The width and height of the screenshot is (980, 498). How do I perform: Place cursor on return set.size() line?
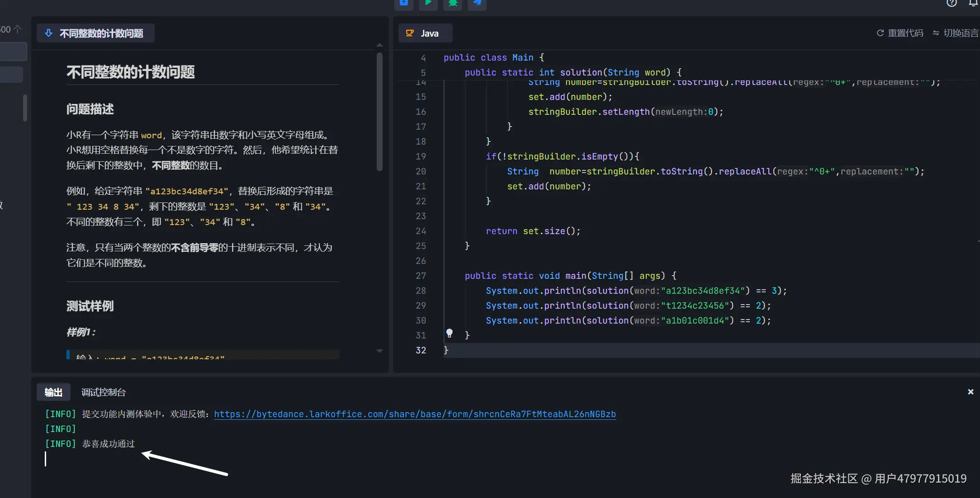tap(533, 231)
